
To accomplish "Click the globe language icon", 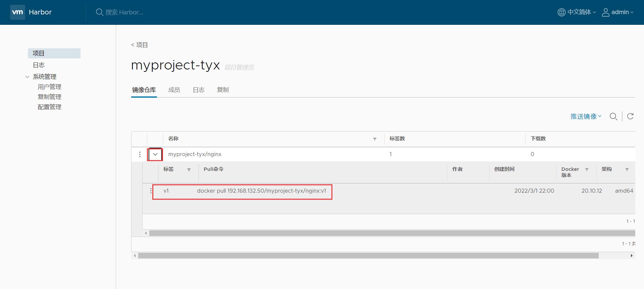I will pos(561,12).
